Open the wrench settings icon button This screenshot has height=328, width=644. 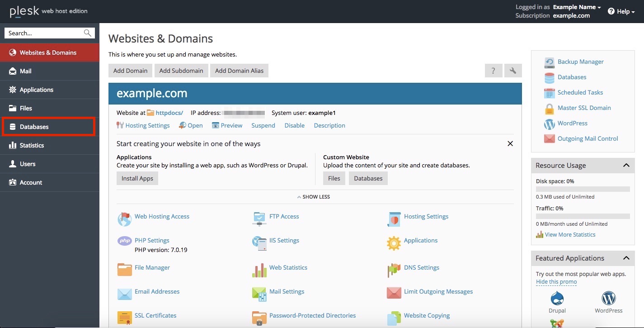512,71
